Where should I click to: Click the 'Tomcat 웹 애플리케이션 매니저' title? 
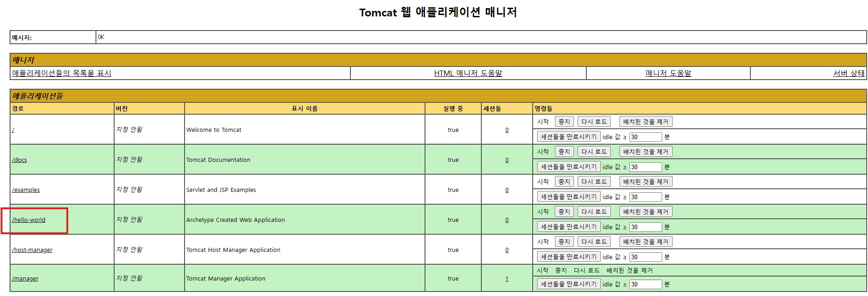[x=438, y=12]
